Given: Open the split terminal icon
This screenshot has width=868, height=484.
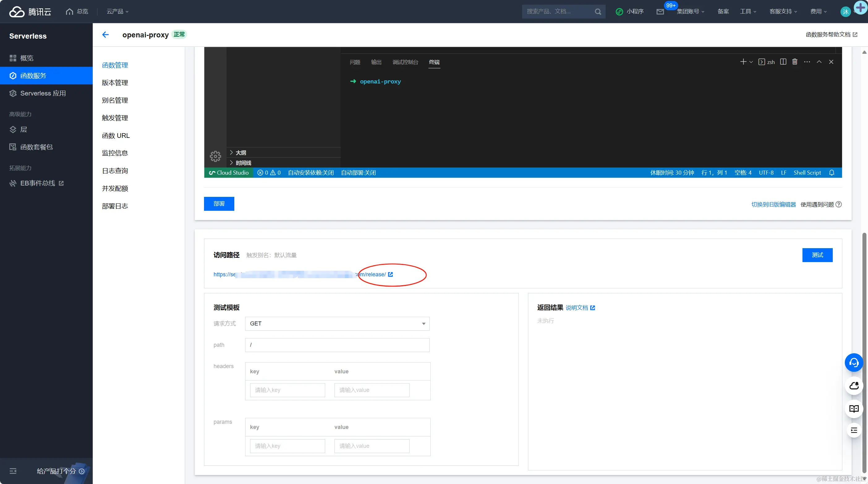Looking at the screenshot, I should pyautogui.click(x=783, y=62).
